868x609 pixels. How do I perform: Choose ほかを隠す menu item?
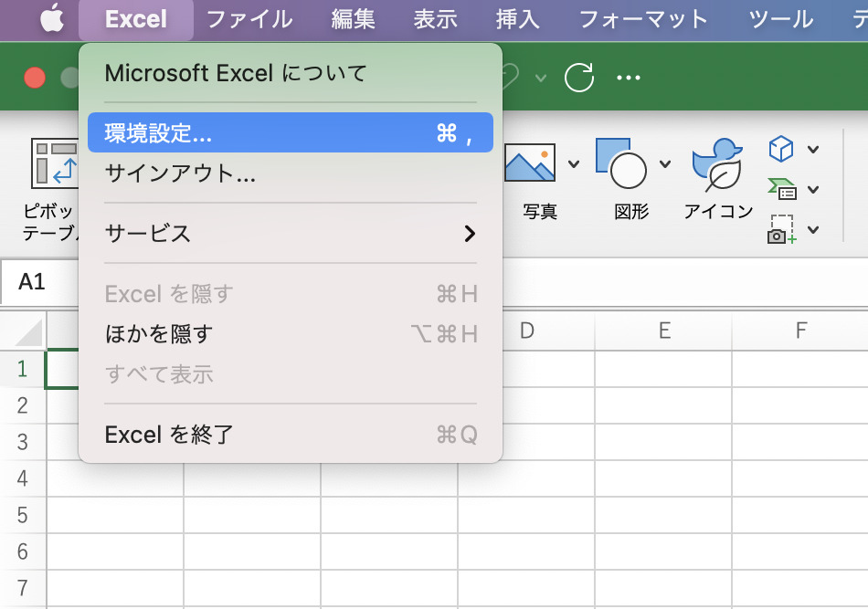[290, 334]
